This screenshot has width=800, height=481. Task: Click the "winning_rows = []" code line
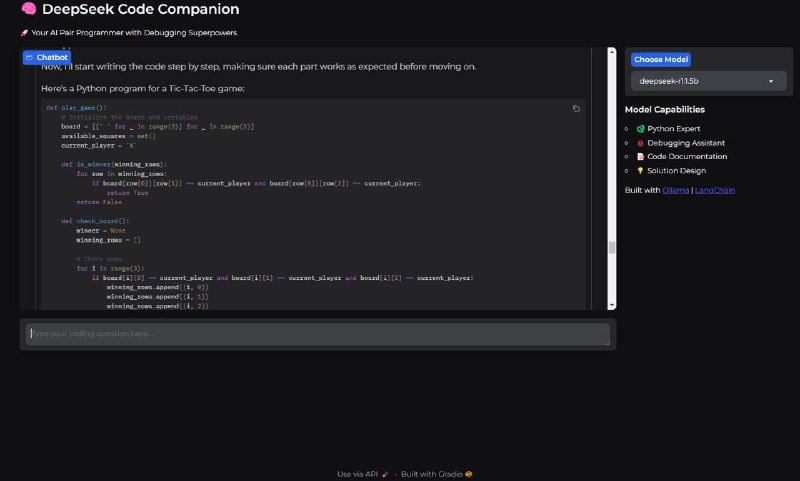click(108, 240)
